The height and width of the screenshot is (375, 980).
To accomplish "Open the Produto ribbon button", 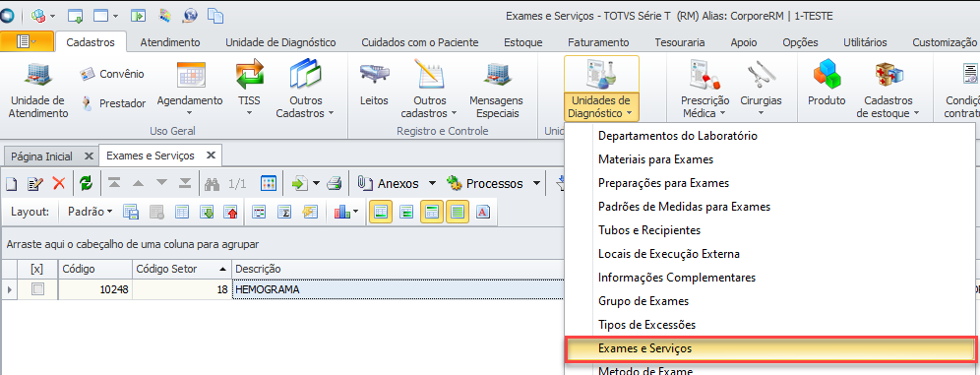I will click(x=827, y=83).
